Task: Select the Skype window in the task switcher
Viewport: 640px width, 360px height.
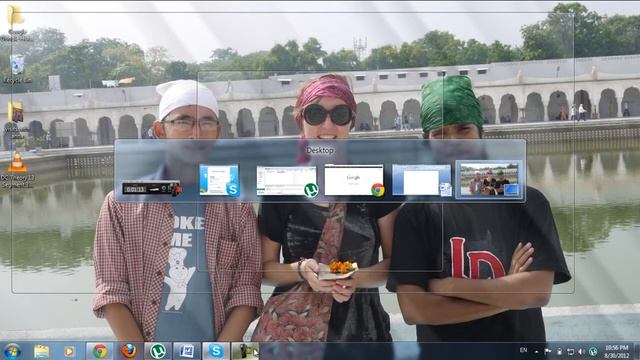Action: click(x=219, y=180)
